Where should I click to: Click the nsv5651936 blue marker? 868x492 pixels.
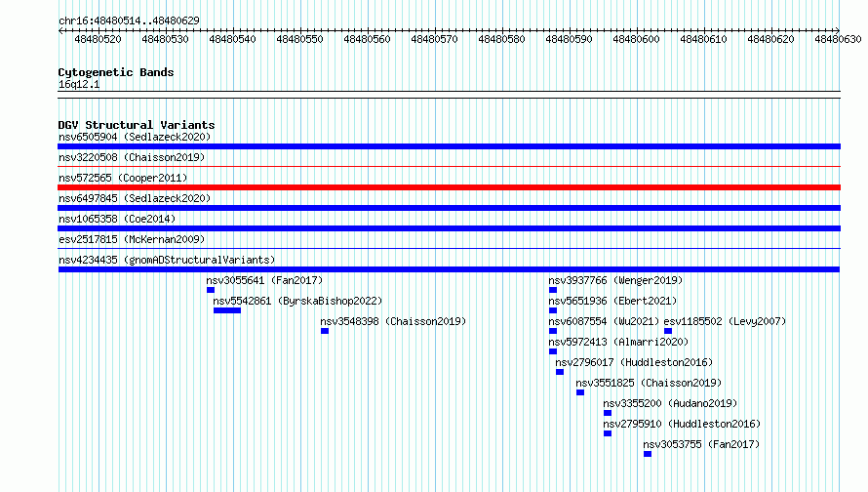pyautogui.click(x=553, y=310)
